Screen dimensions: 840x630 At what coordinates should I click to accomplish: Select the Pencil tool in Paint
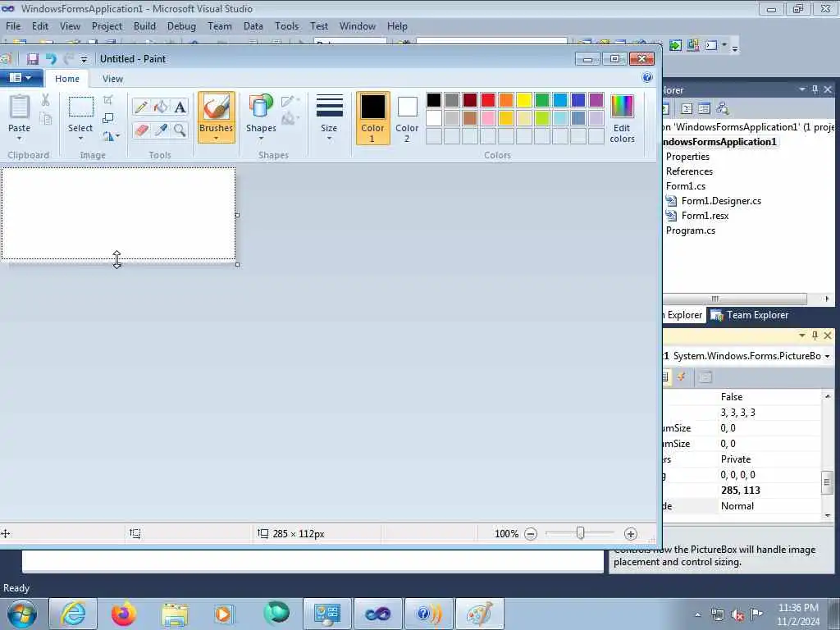[x=141, y=107]
